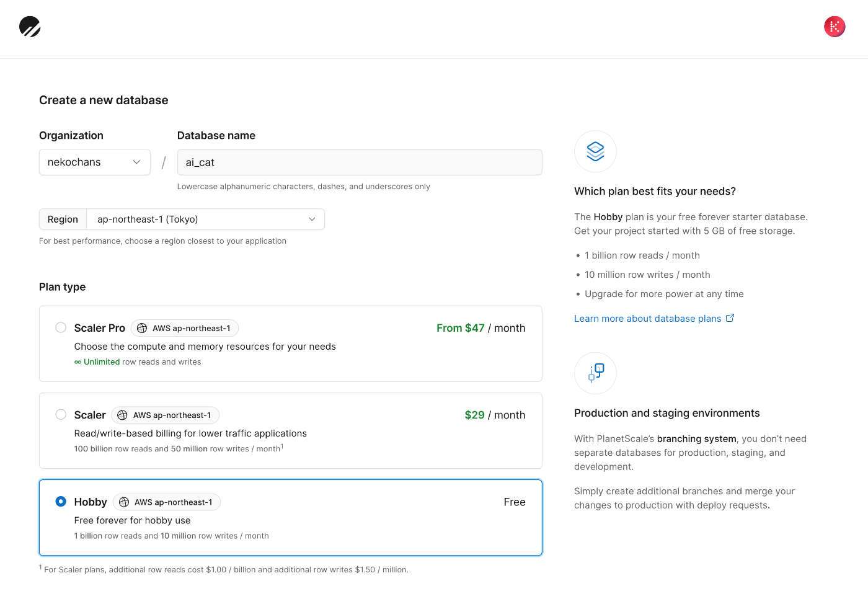Click globe icon in Scaler plan badge
This screenshot has height=599, width=868.
point(122,415)
